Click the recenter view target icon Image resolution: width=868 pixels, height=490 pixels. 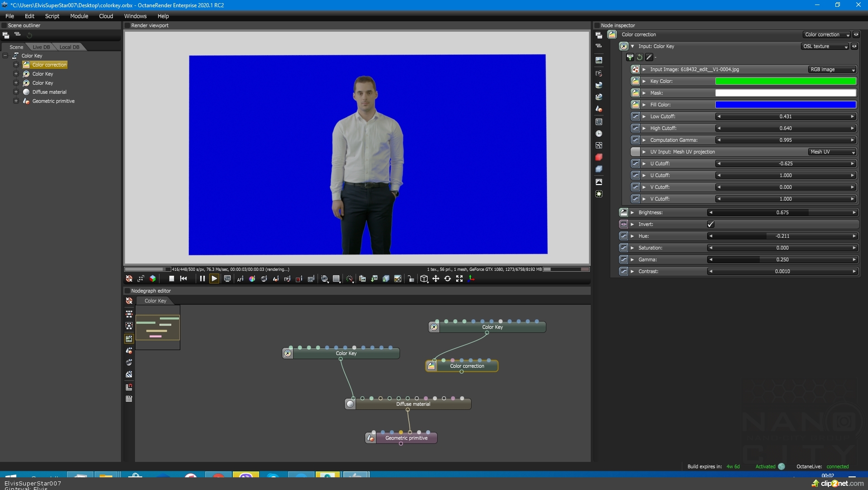coord(129,279)
